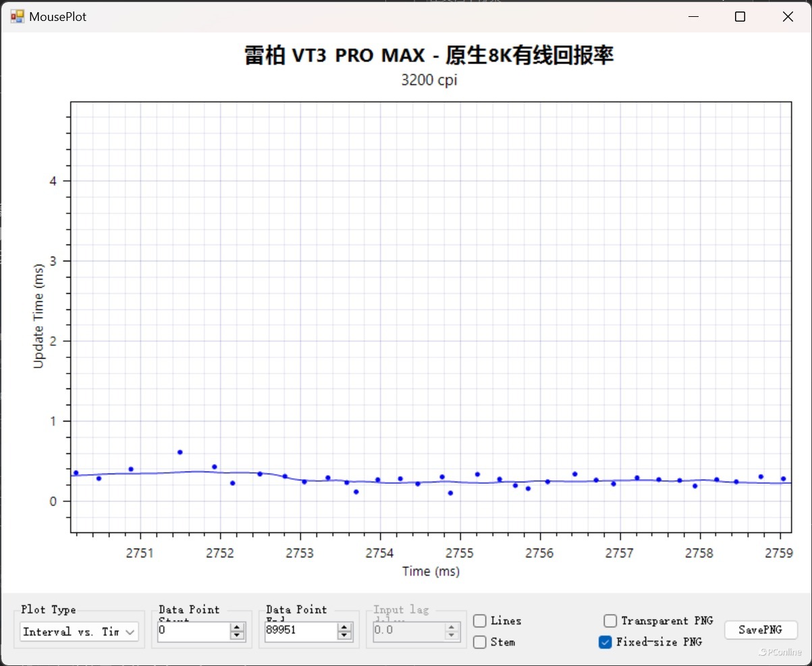The height and width of the screenshot is (666, 812).
Task: Click the 'Time (ms)' x-axis label
Action: click(431, 571)
